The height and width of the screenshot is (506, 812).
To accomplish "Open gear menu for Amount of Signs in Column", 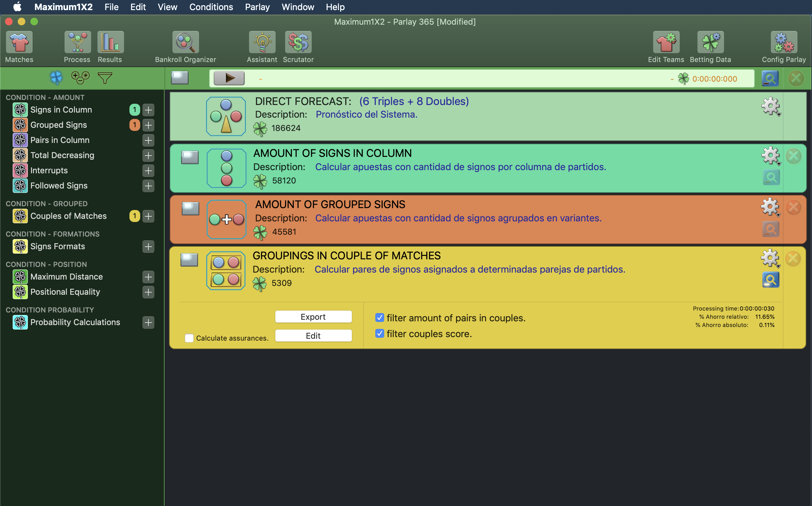I will pos(771,156).
